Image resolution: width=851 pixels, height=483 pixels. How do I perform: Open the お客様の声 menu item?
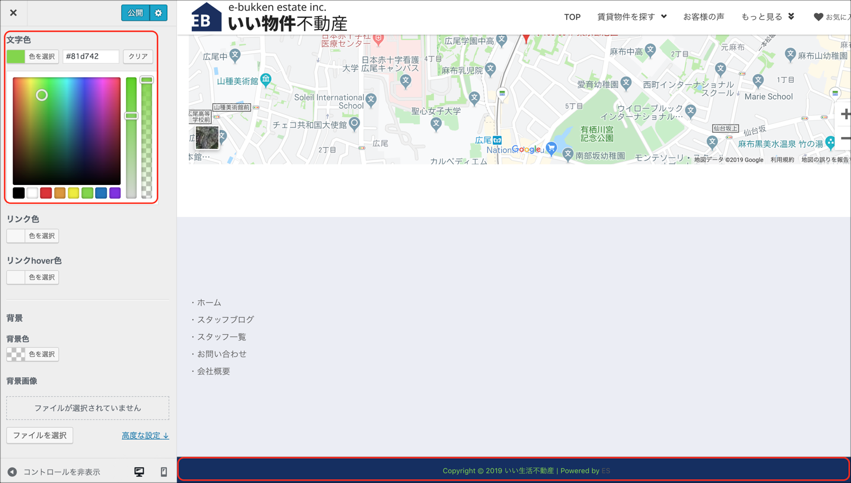703,17
